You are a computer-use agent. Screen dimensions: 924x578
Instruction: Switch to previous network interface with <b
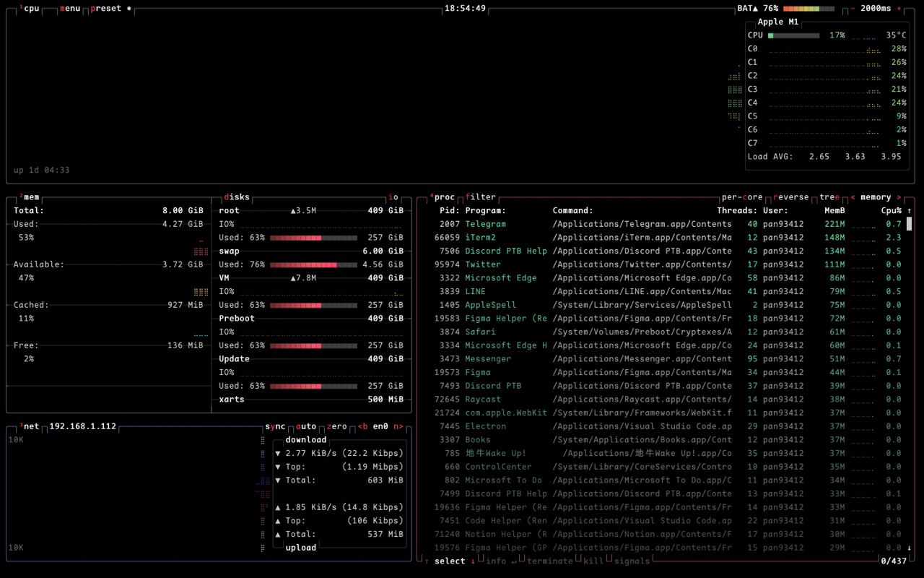[x=362, y=426]
